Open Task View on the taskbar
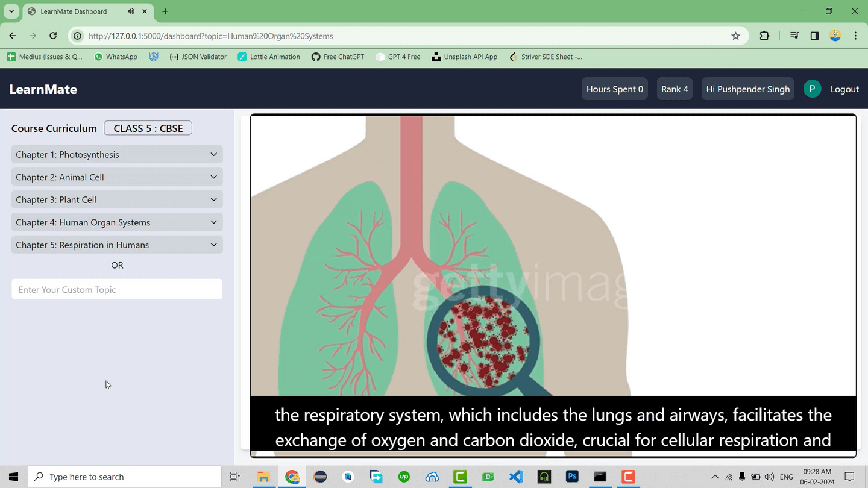Image resolution: width=868 pixels, height=488 pixels. coord(235,477)
